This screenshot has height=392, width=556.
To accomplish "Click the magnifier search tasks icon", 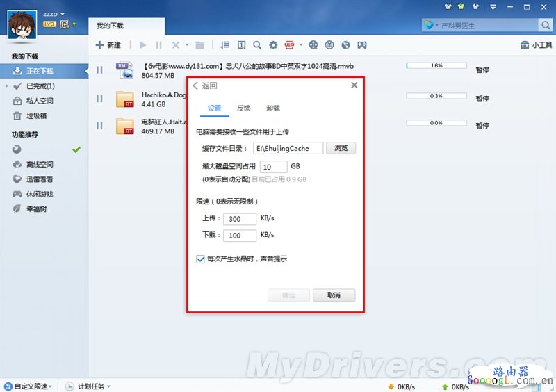I will click(x=257, y=45).
